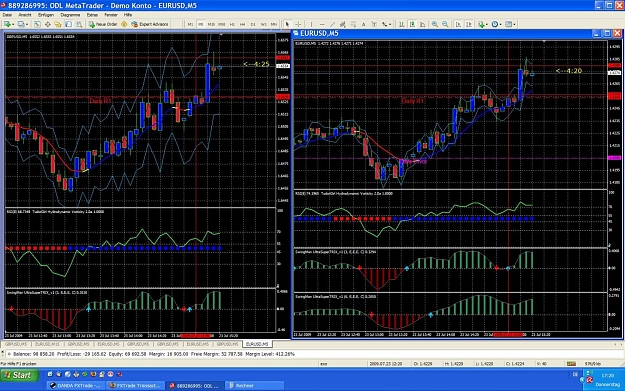Open the Einfügen menu

pos(46,15)
